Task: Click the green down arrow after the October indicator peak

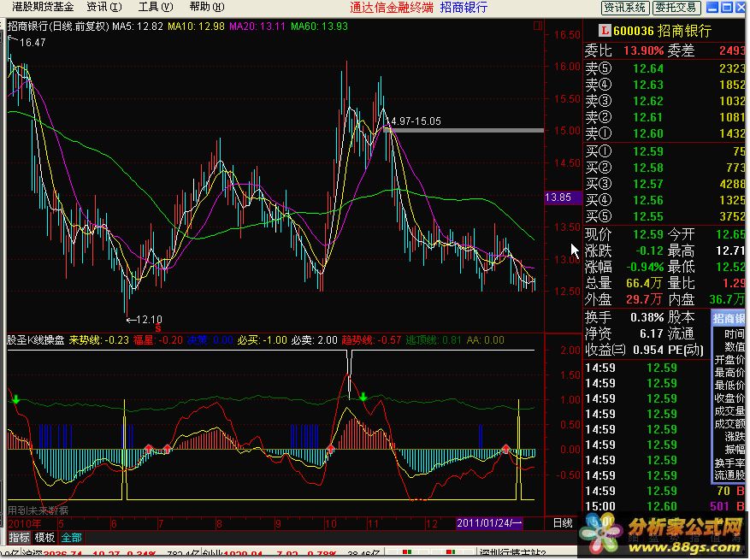Action: pyautogui.click(x=363, y=397)
